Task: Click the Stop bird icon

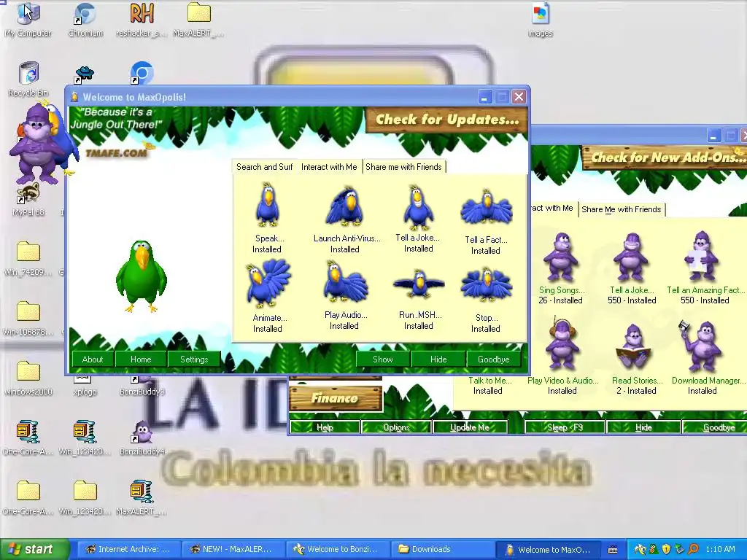Action: tap(486, 285)
